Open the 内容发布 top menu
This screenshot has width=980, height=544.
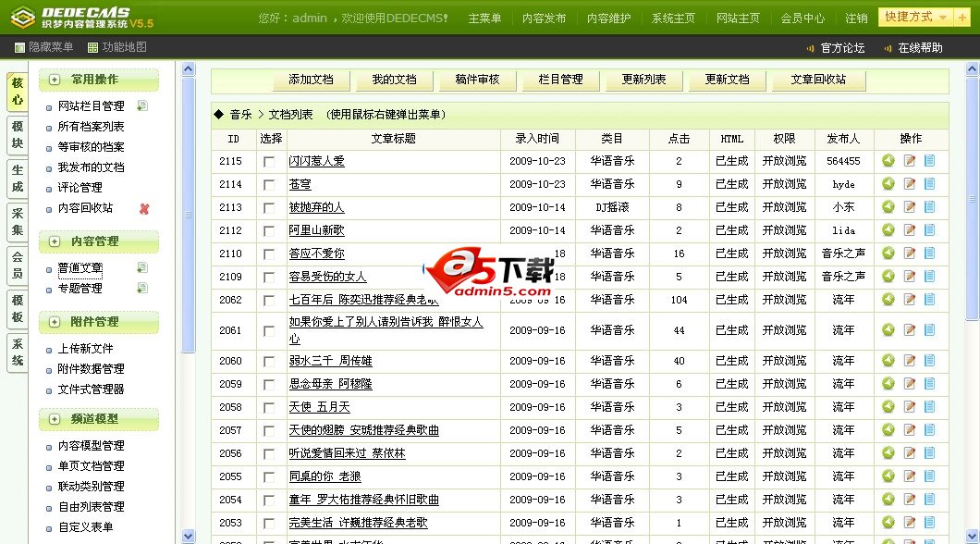coord(544,19)
